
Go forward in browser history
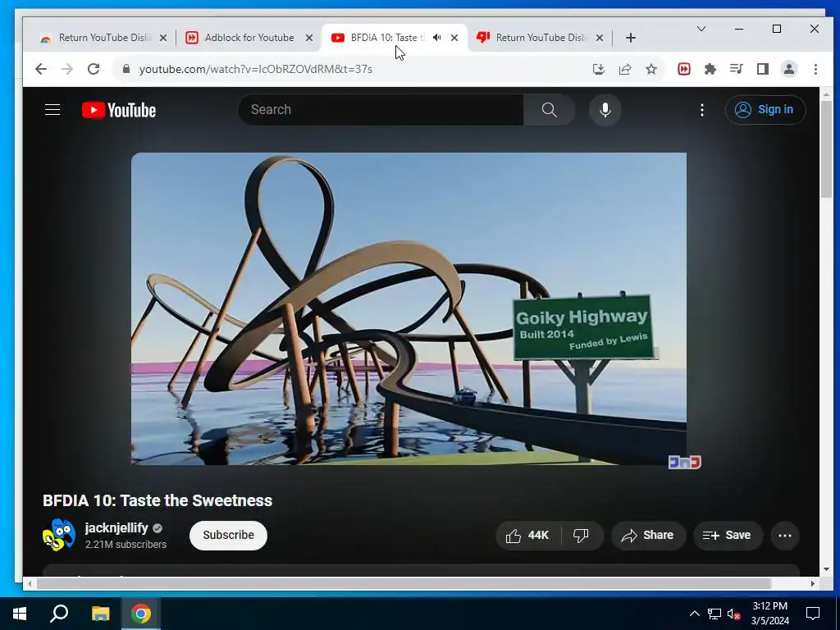click(67, 69)
